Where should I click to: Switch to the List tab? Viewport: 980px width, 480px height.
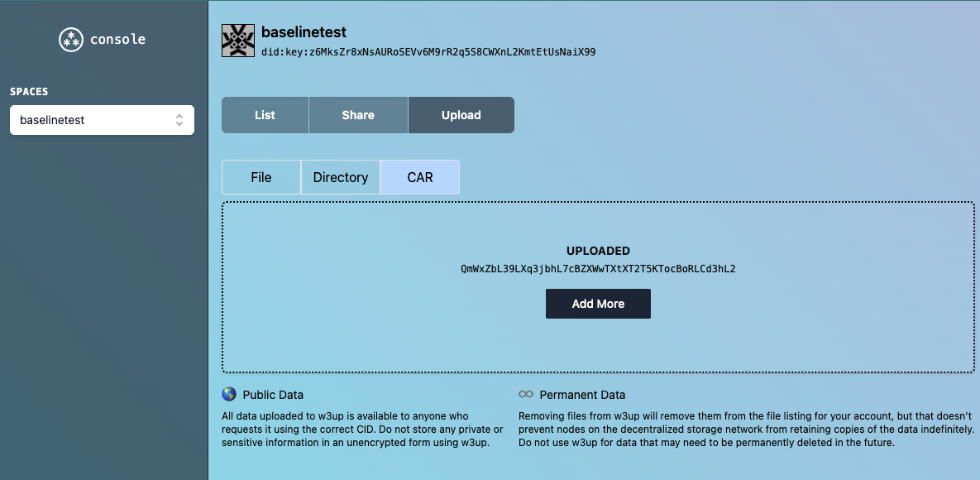265,115
